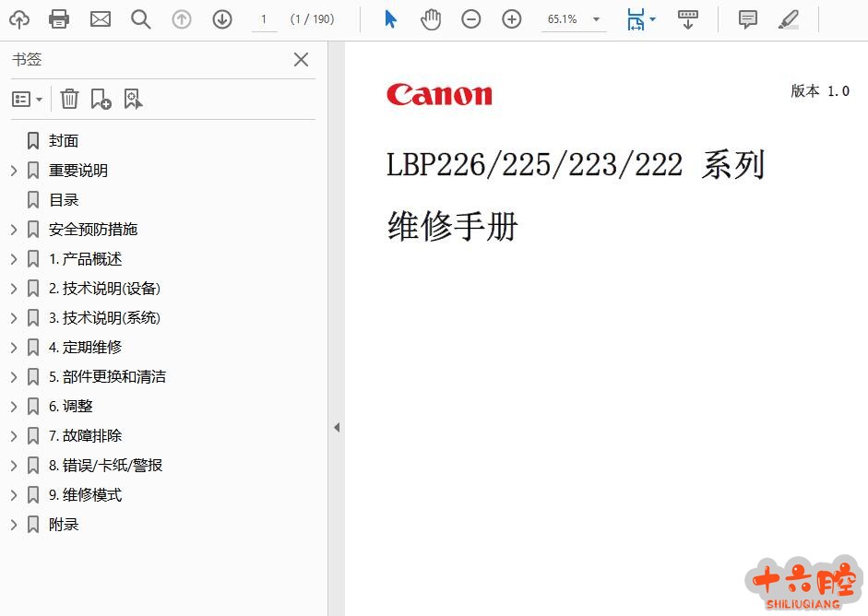This screenshot has height=616, width=868.
Task: Click the email envelope icon
Action: point(100,18)
